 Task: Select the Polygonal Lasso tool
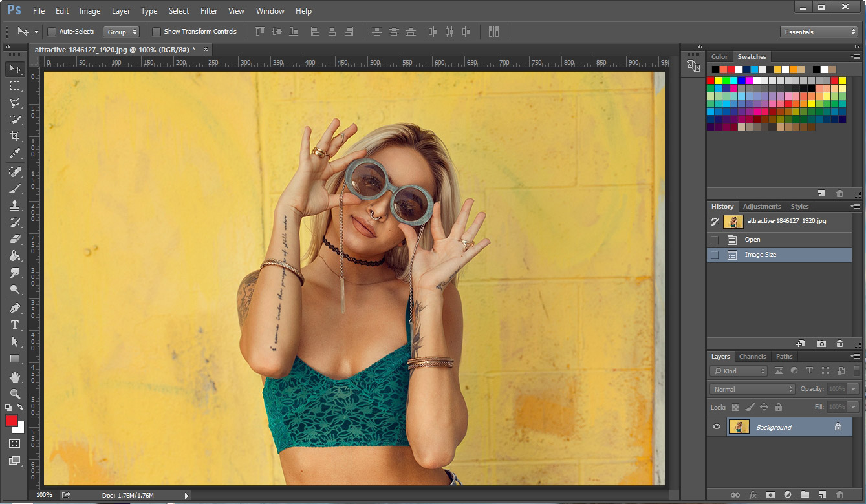(15, 103)
